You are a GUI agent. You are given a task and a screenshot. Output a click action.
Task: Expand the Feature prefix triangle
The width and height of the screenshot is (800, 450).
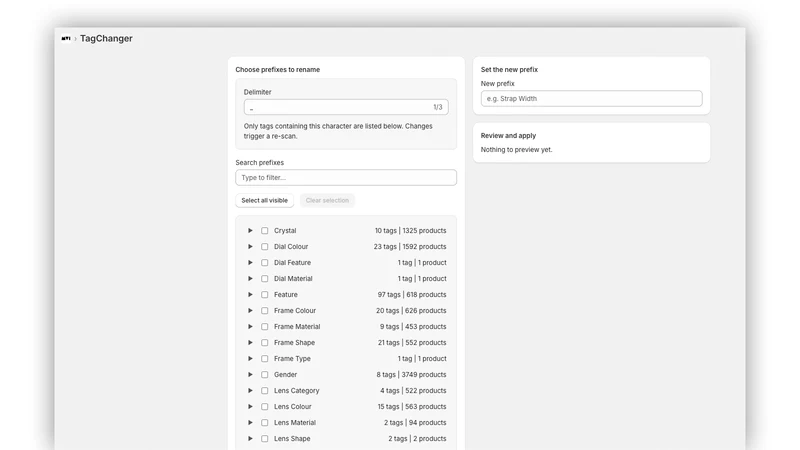pyautogui.click(x=250, y=294)
